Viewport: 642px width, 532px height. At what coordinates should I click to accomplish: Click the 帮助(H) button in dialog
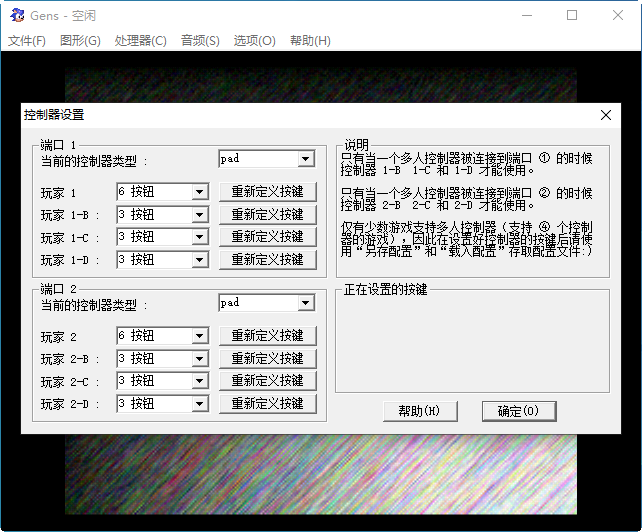419,411
